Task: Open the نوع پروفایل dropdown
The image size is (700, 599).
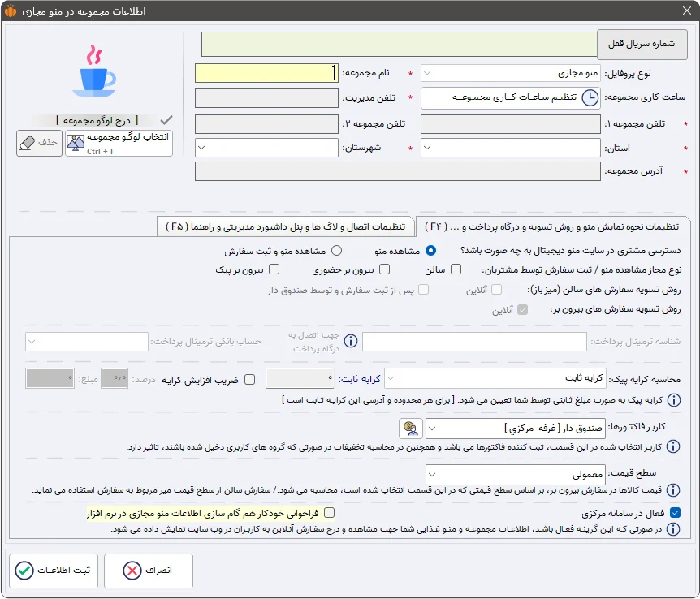Action: [510, 73]
